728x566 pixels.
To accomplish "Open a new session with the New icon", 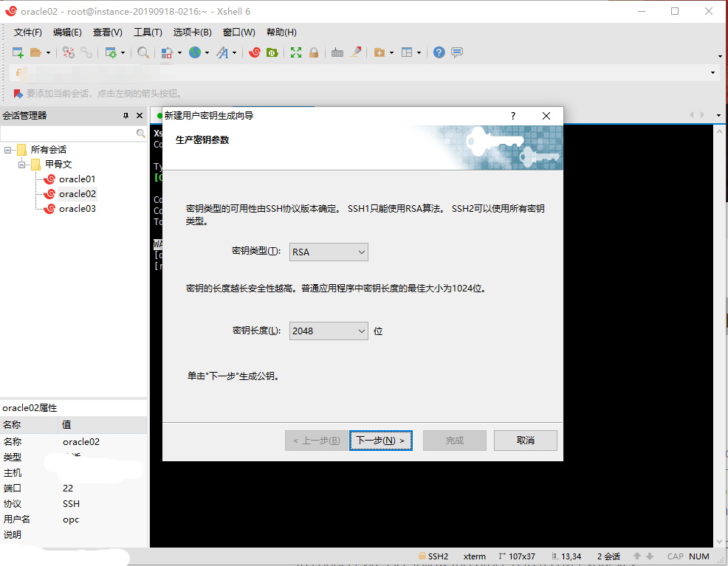I will point(17,52).
